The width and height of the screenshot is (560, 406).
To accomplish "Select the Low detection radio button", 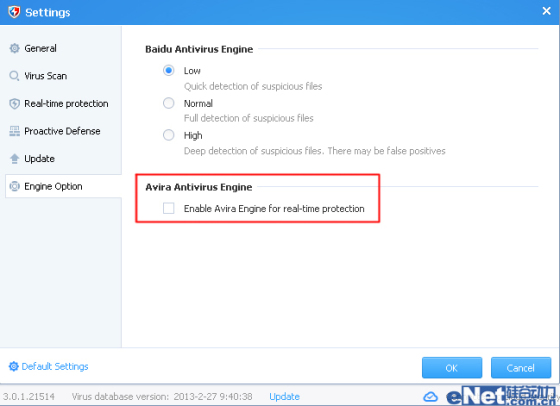I will pos(169,70).
